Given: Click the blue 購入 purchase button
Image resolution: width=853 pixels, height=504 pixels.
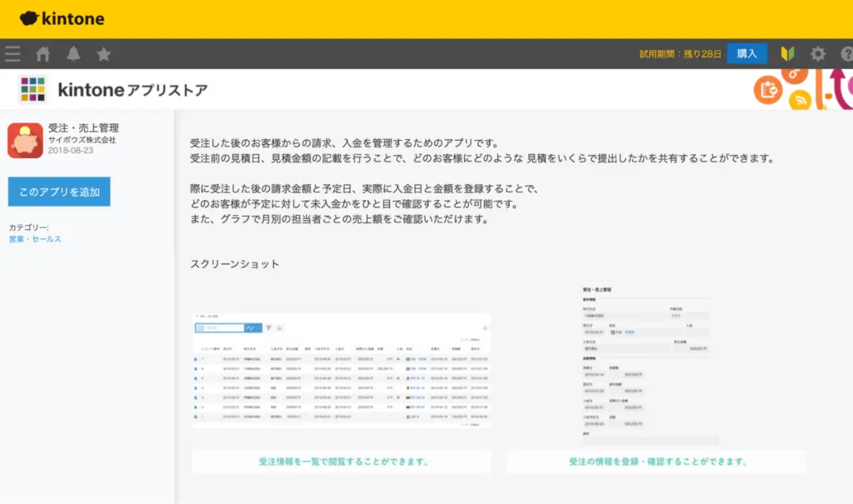Looking at the screenshot, I should click(x=746, y=52).
